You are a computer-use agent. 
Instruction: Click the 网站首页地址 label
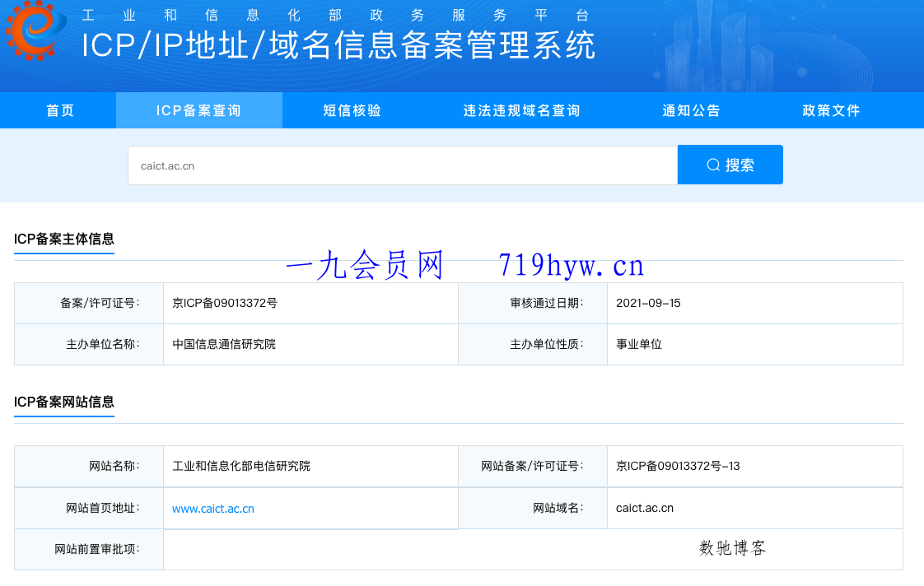click(x=103, y=509)
